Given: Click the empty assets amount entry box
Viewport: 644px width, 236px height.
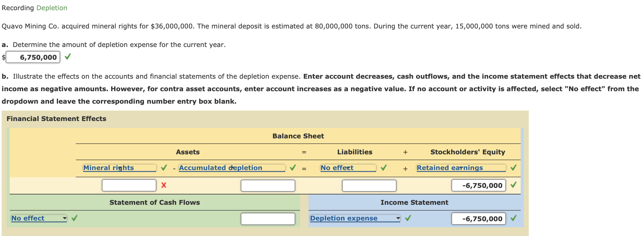Looking at the screenshot, I should (128, 185).
